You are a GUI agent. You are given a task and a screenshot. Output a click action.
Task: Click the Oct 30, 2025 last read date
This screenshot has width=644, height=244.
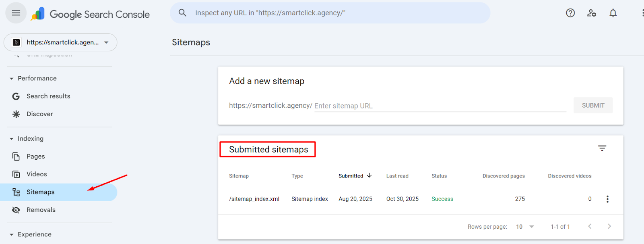coord(402,199)
